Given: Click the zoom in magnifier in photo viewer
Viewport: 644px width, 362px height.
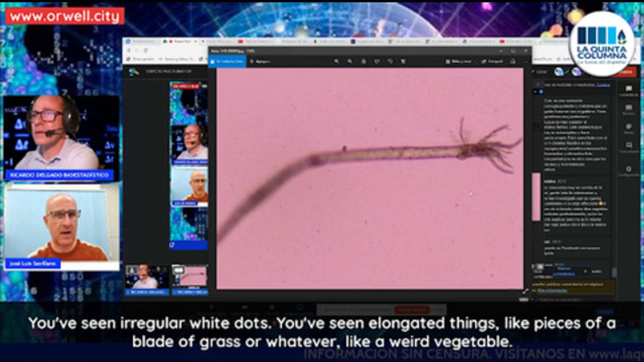Looking at the screenshot, I should pyautogui.click(x=337, y=61).
